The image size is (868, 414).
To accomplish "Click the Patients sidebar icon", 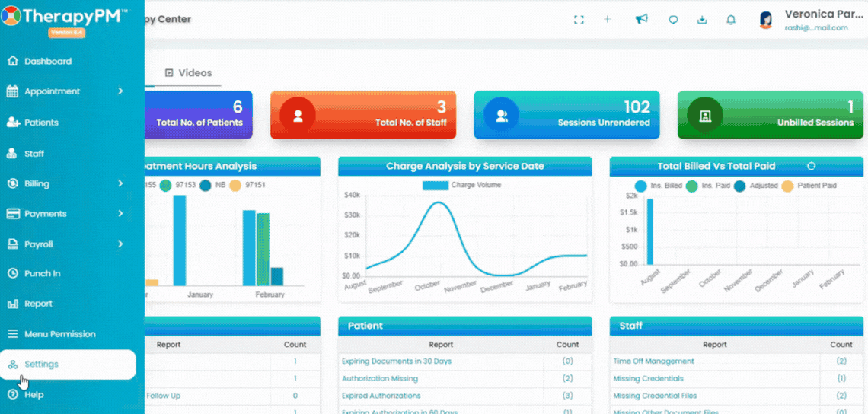I will tap(13, 123).
